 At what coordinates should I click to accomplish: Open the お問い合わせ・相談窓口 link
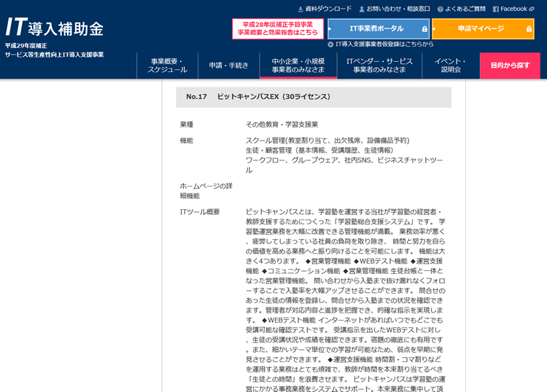[x=398, y=9]
